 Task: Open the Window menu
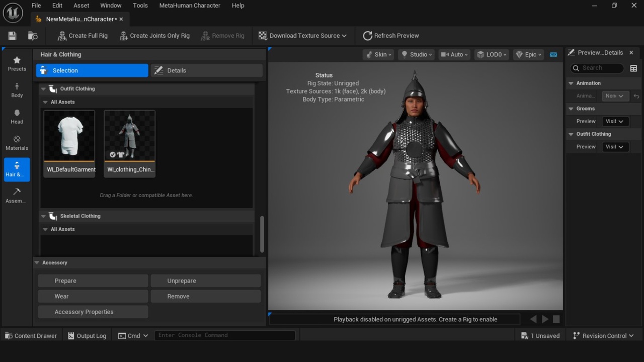[111, 6]
